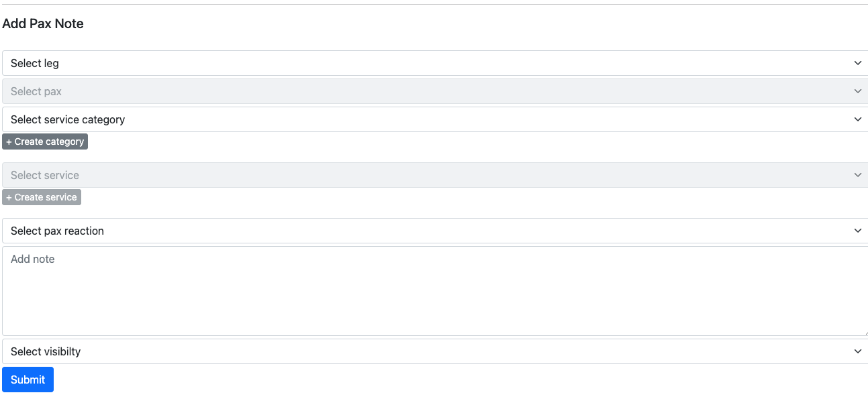Submit the pax note form
868x403 pixels.
pyautogui.click(x=28, y=380)
